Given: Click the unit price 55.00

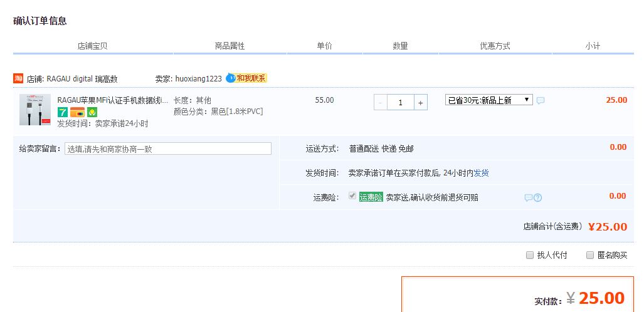Looking at the screenshot, I should coord(324,100).
